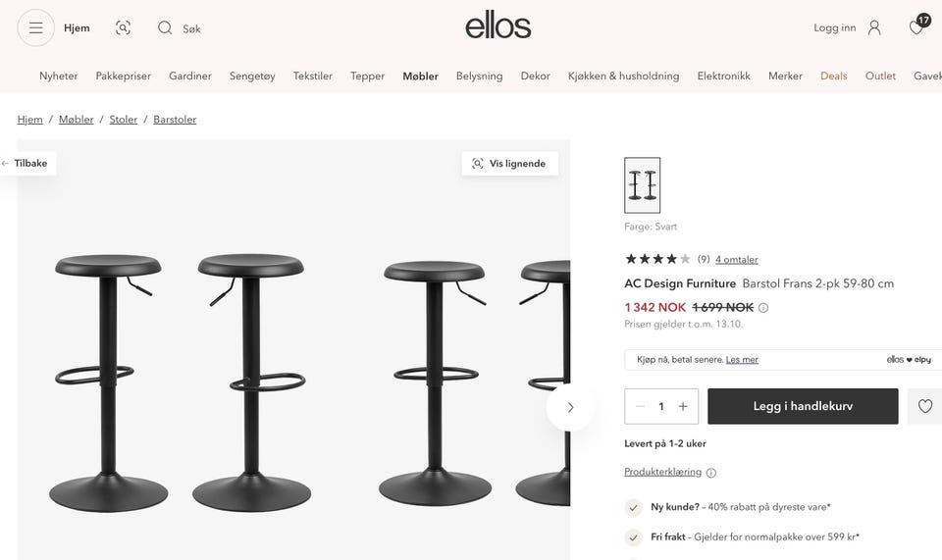The height and width of the screenshot is (560, 942).
Task: Click the Les mer payment link
Action: [x=742, y=360]
